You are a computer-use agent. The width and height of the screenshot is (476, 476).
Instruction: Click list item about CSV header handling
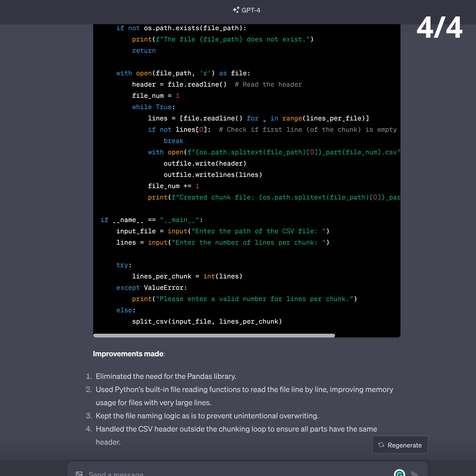point(236,429)
